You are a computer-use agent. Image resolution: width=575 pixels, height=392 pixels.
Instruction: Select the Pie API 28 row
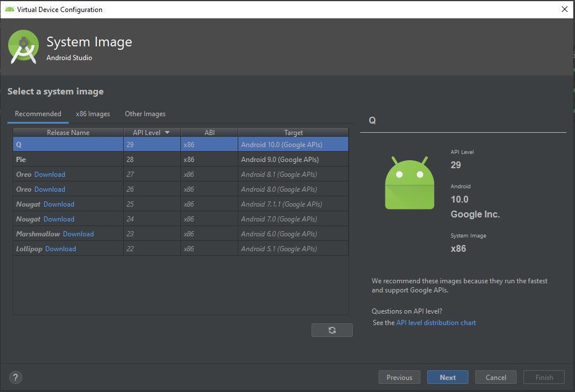[x=180, y=160]
